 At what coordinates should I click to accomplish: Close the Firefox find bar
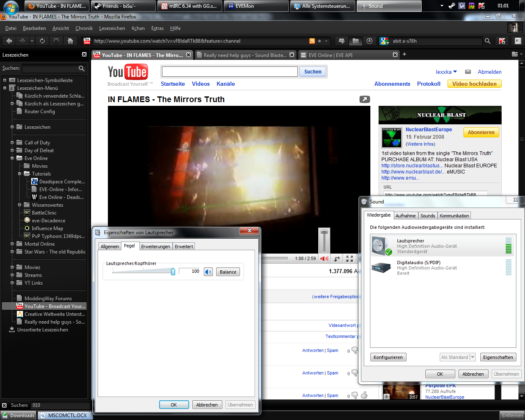5,405
